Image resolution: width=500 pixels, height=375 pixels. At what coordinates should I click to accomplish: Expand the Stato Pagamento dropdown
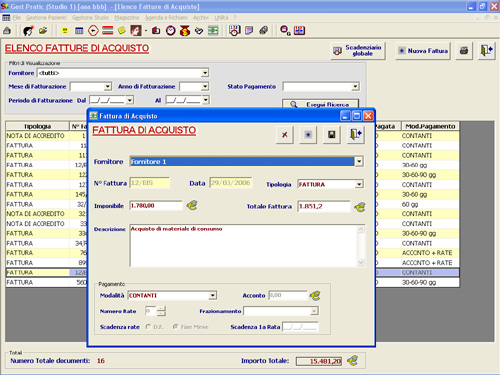coord(355,87)
